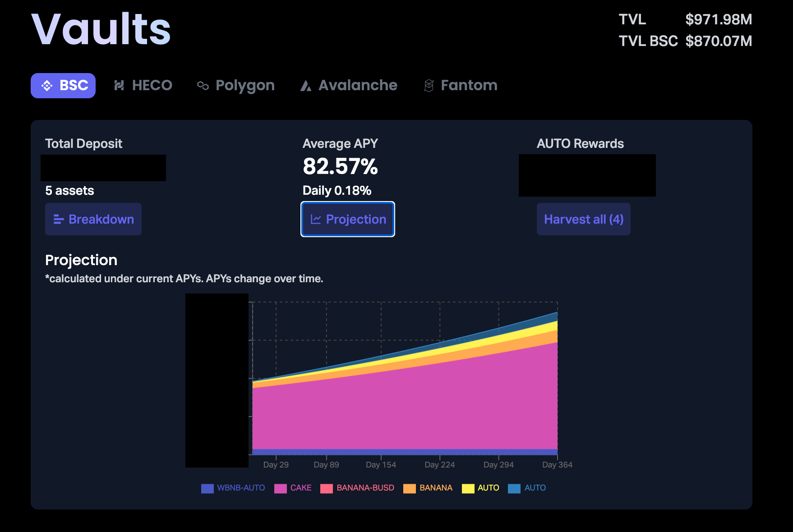Open the asset Breakdown panel

coord(93,219)
